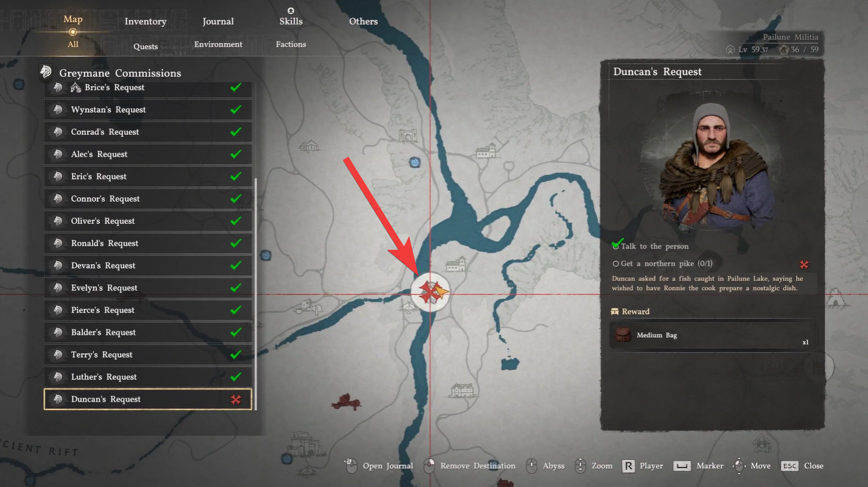Image resolution: width=868 pixels, height=487 pixels.
Task: Select Evelyn's Request entry
Action: click(x=148, y=287)
